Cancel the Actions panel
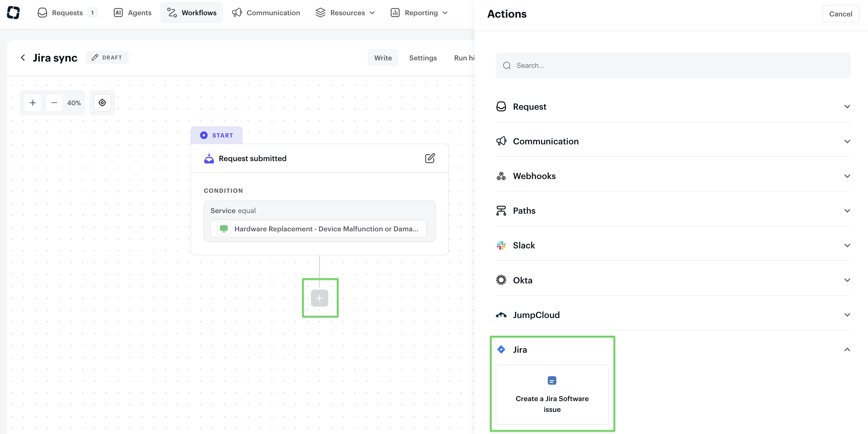This screenshot has width=868, height=434. click(840, 14)
